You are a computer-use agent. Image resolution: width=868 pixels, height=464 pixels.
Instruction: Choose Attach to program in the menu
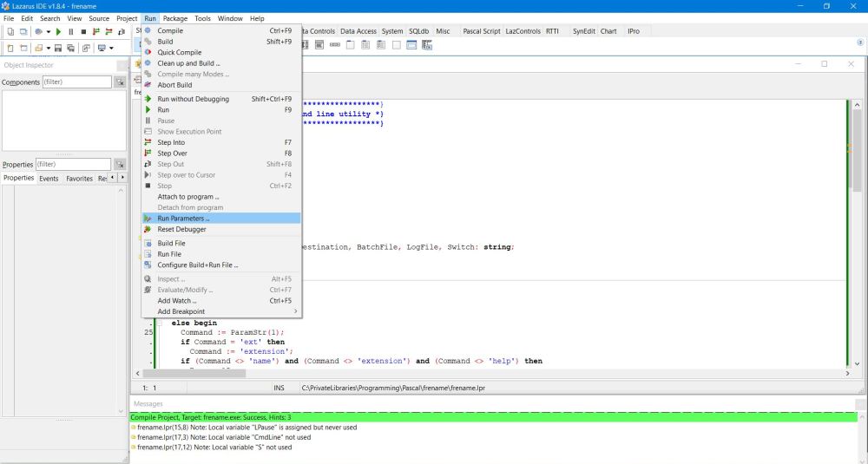pos(221,196)
